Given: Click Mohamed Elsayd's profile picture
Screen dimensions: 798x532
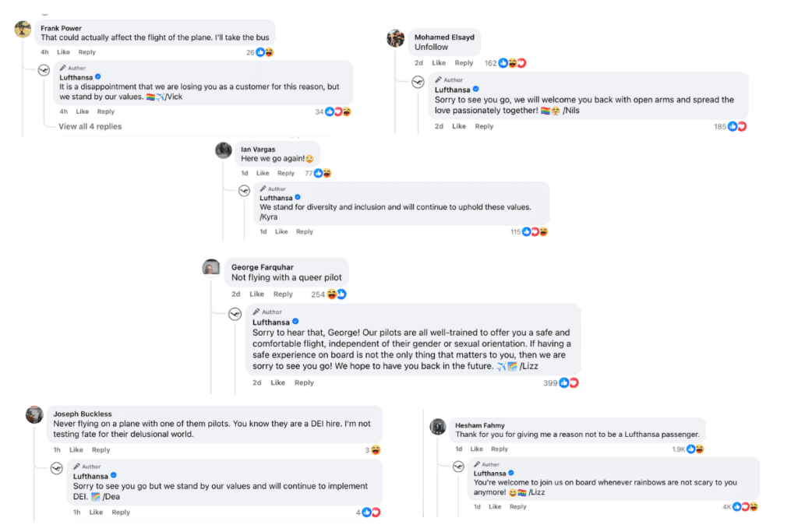Looking at the screenshot, I should 396,38.
